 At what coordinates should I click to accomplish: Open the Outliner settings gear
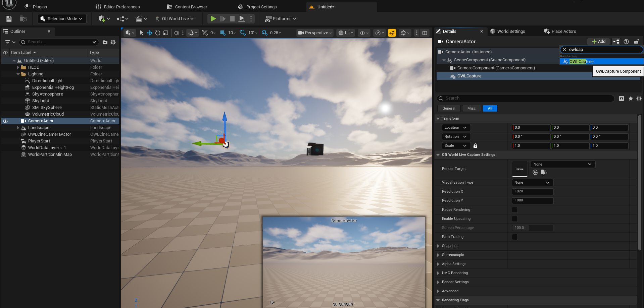pos(113,42)
